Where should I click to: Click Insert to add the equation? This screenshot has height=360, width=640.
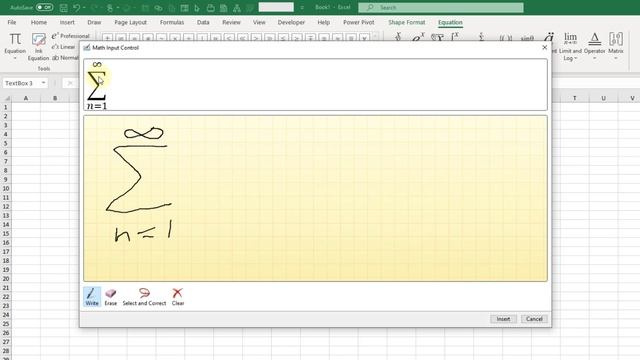pyautogui.click(x=503, y=319)
